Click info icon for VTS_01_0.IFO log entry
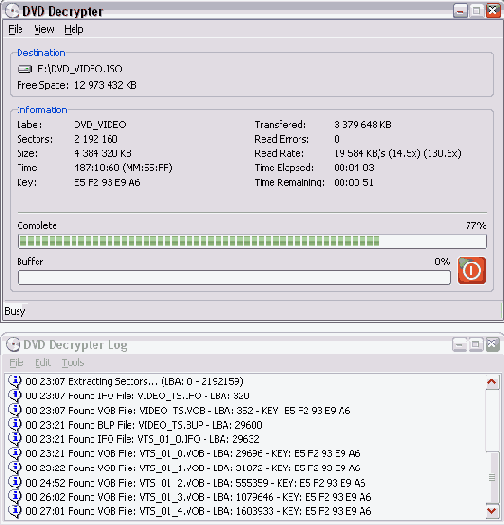 [x=15, y=439]
